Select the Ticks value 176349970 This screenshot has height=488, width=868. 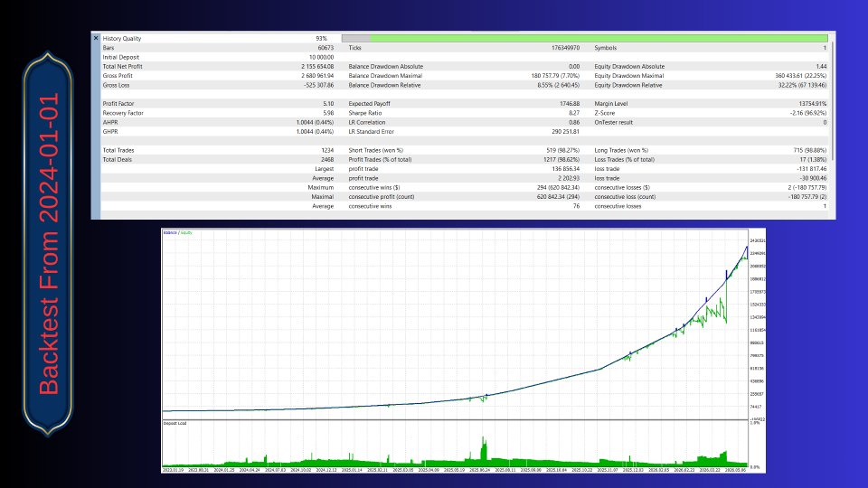[x=565, y=48]
